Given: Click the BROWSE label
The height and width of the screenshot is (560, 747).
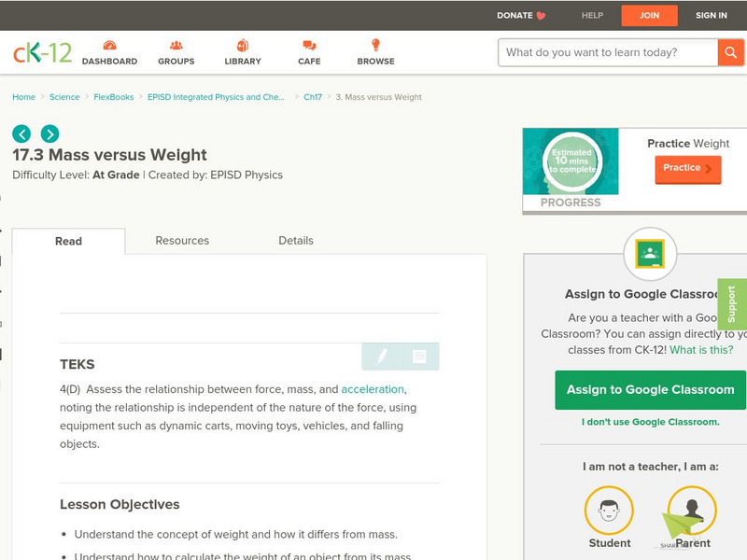Looking at the screenshot, I should (x=376, y=62).
